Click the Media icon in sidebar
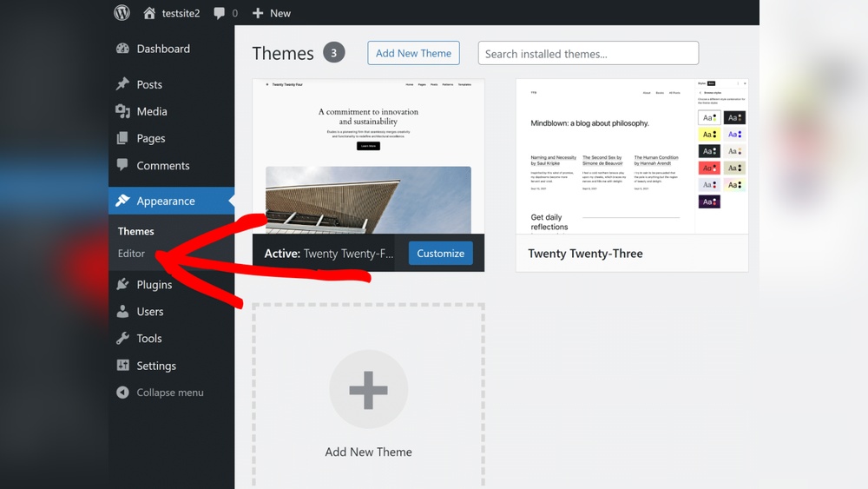 (122, 111)
